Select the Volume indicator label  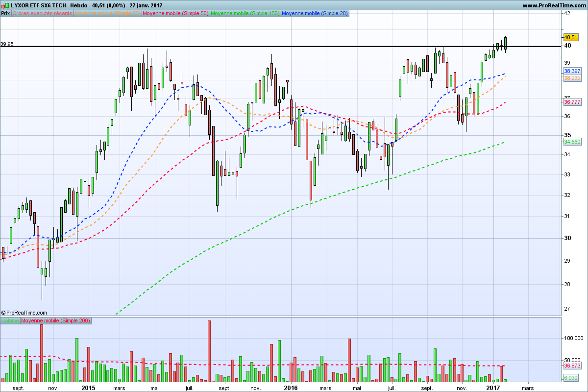10,320
